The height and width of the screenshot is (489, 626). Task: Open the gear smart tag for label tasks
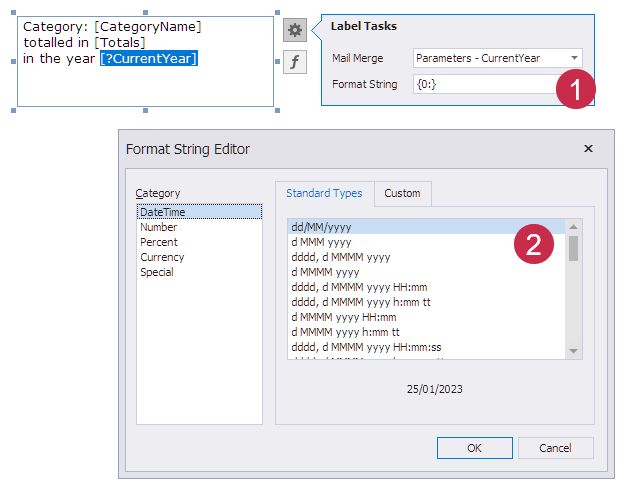click(295, 30)
